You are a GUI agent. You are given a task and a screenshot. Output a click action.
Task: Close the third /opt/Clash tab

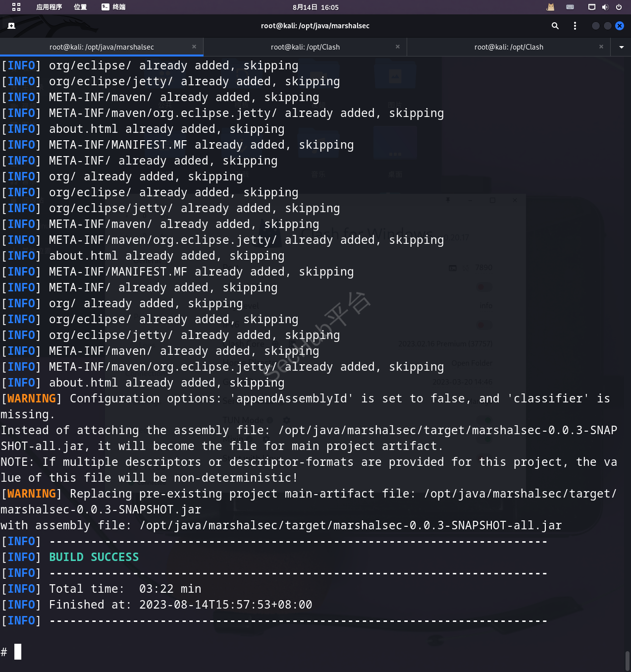click(601, 47)
